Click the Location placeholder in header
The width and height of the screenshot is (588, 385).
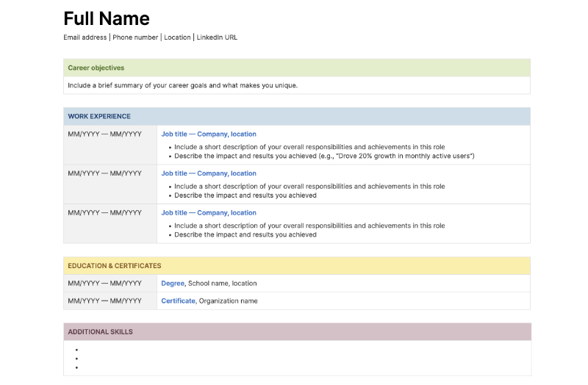point(177,37)
